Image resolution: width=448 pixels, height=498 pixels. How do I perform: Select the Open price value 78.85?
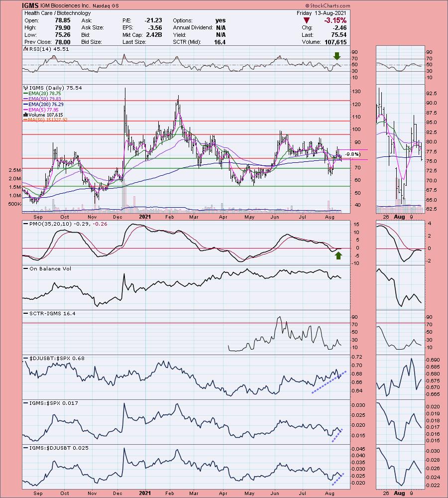click(x=63, y=20)
